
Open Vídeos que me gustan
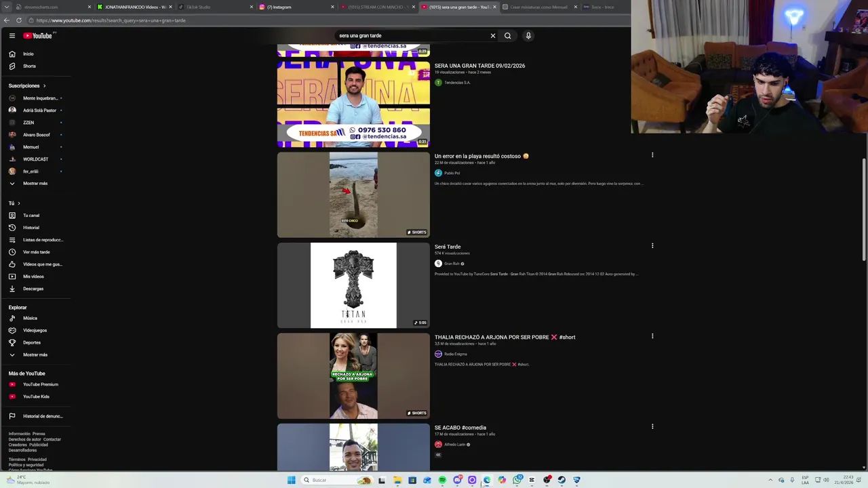[x=37, y=264]
